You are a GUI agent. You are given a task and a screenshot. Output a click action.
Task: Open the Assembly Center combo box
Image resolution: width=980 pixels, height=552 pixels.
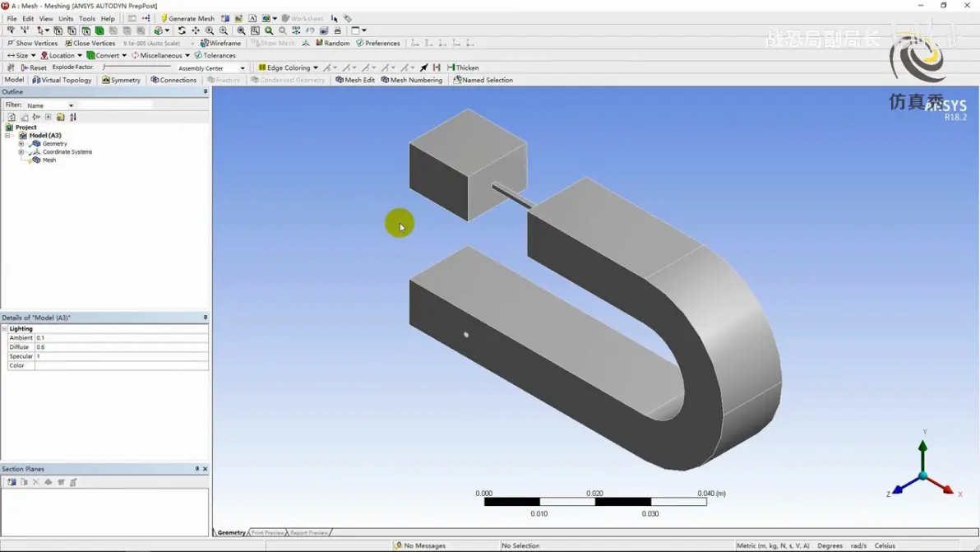coord(211,68)
